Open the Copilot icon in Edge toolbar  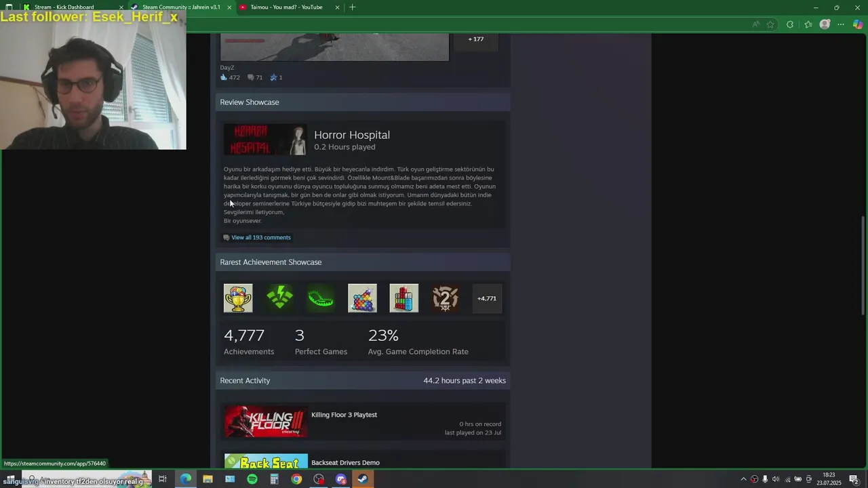tap(858, 24)
